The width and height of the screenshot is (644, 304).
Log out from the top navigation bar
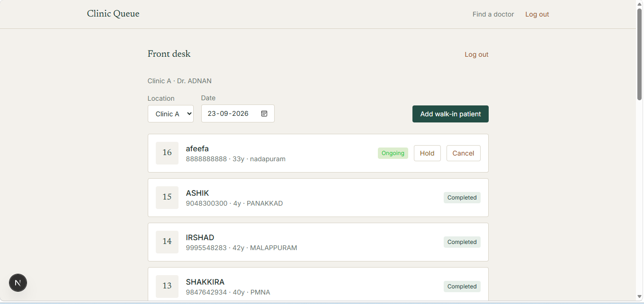(537, 14)
